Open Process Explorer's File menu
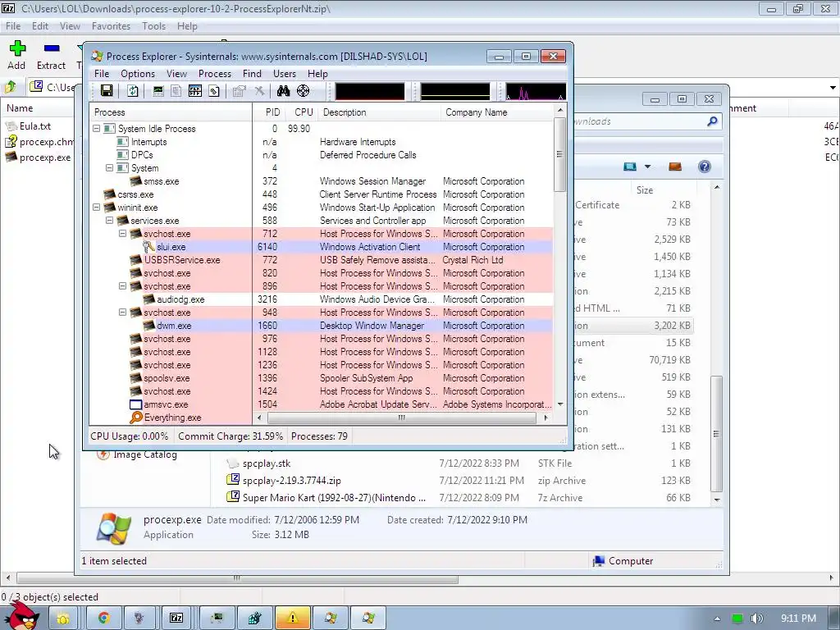 102,73
